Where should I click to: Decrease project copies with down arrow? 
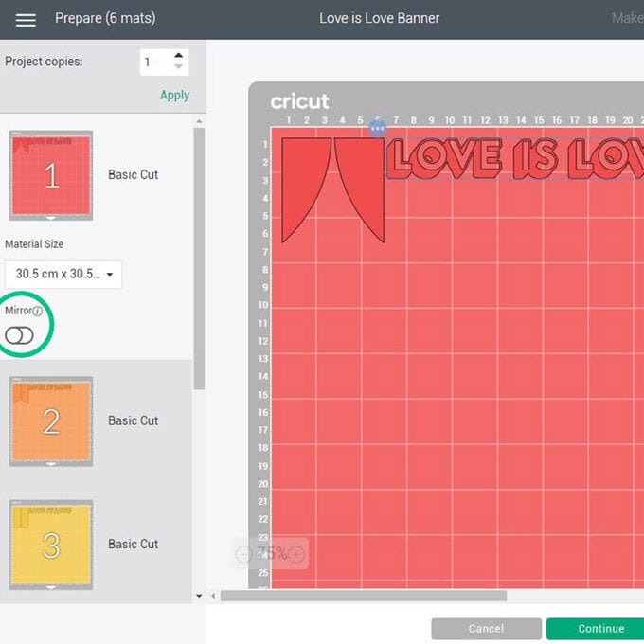178,66
